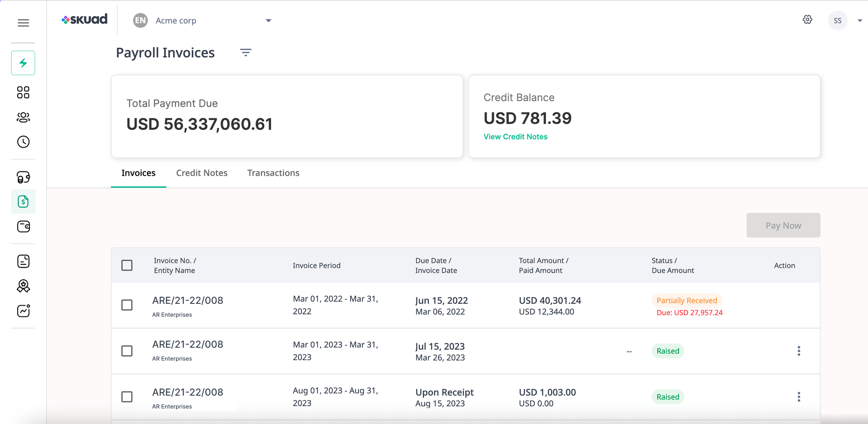Open the SS user profile dropdown arrow

860,21
